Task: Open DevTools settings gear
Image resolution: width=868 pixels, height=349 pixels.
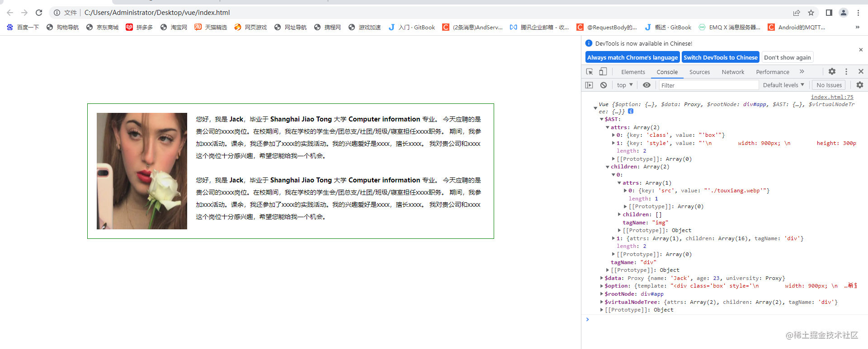Action: pos(832,71)
